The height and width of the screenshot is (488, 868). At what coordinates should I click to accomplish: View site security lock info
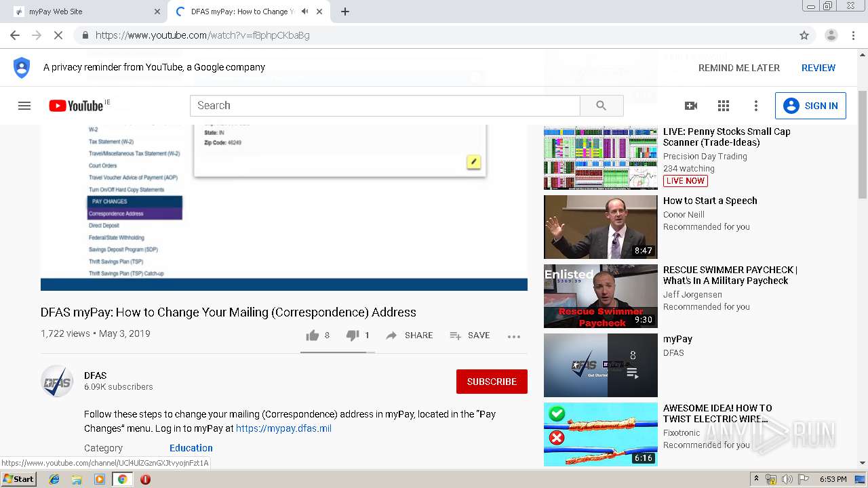(85, 35)
